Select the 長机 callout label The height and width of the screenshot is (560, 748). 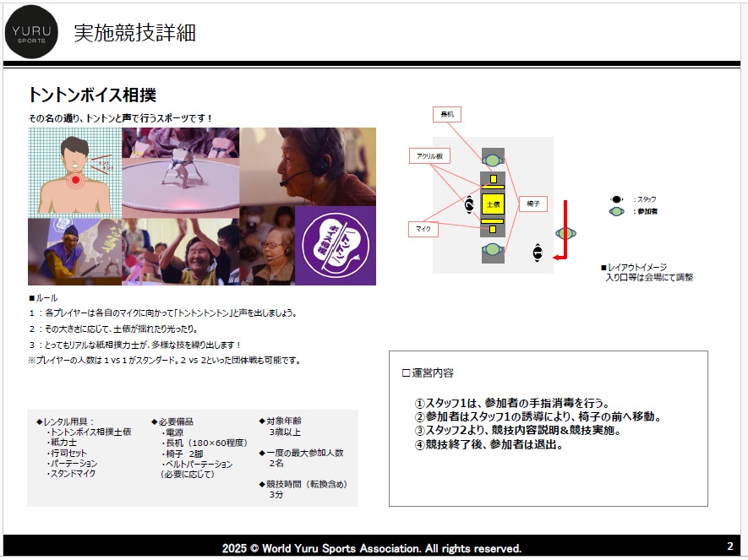tap(446, 114)
